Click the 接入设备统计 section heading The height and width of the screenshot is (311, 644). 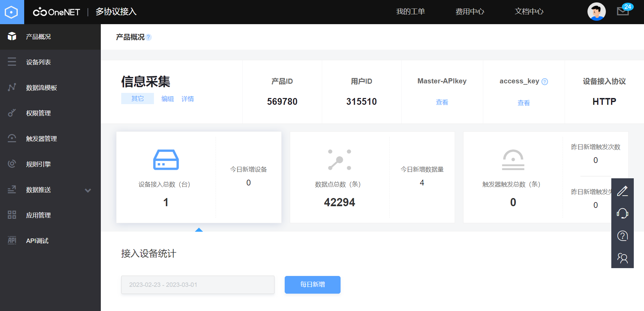[x=149, y=253]
